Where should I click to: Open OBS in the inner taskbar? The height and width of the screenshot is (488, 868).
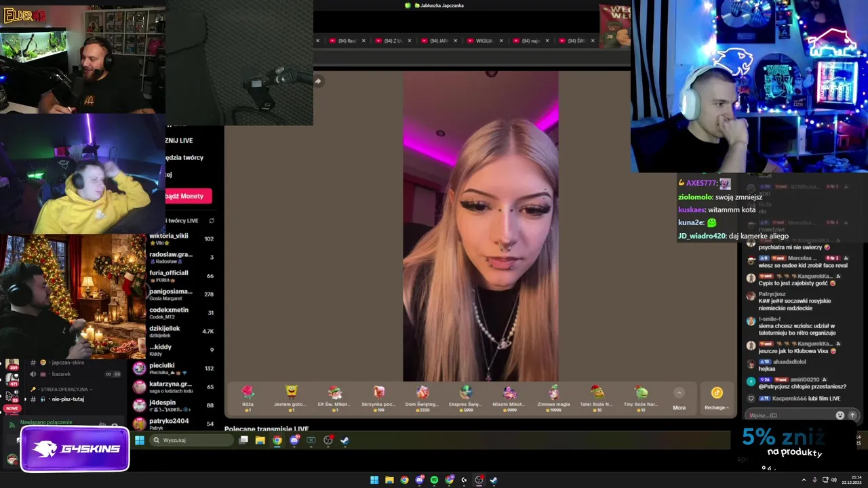click(x=328, y=440)
